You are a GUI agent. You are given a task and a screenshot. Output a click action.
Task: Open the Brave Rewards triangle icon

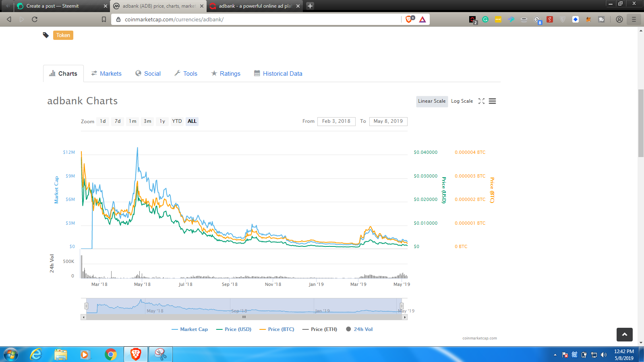[422, 19]
